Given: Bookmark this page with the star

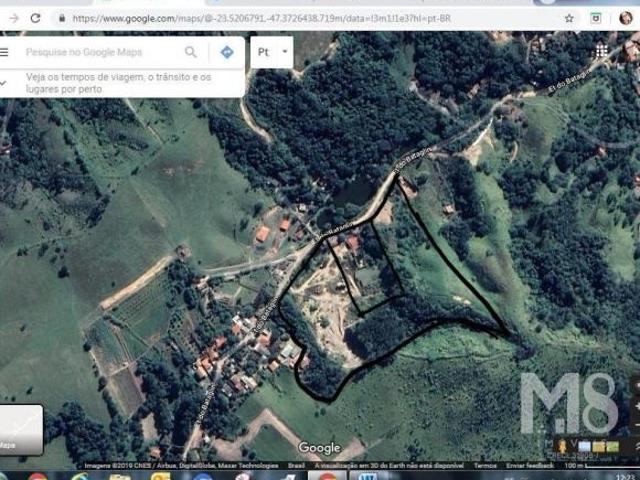Looking at the screenshot, I should (x=569, y=18).
